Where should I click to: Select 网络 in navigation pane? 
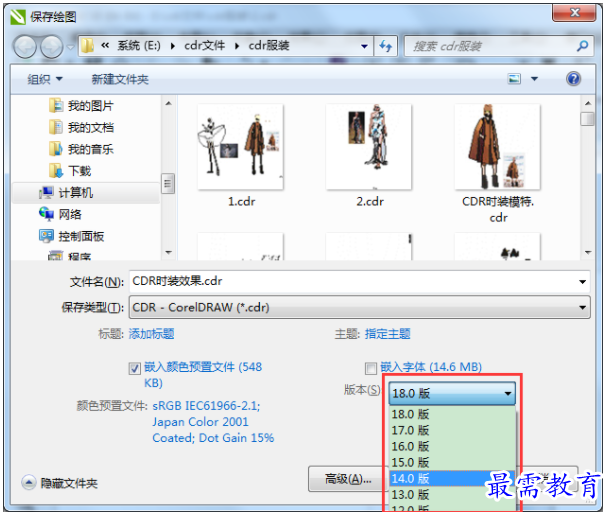pyautogui.click(x=61, y=214)
